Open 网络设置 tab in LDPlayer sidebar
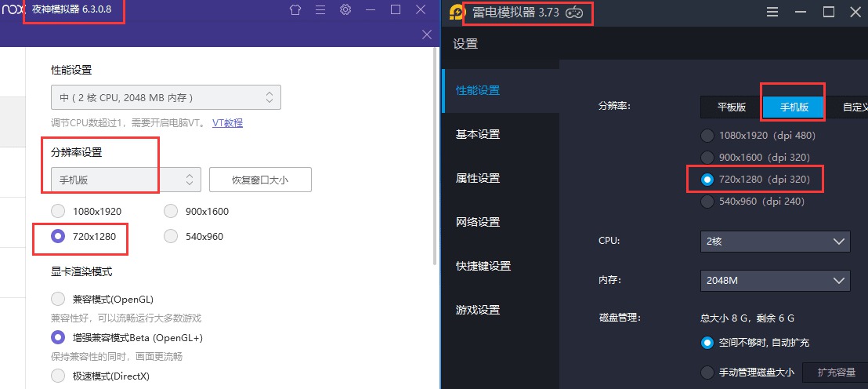Image resolution: width=868 pixels, height=389 pixels. (x=501, y=222)
